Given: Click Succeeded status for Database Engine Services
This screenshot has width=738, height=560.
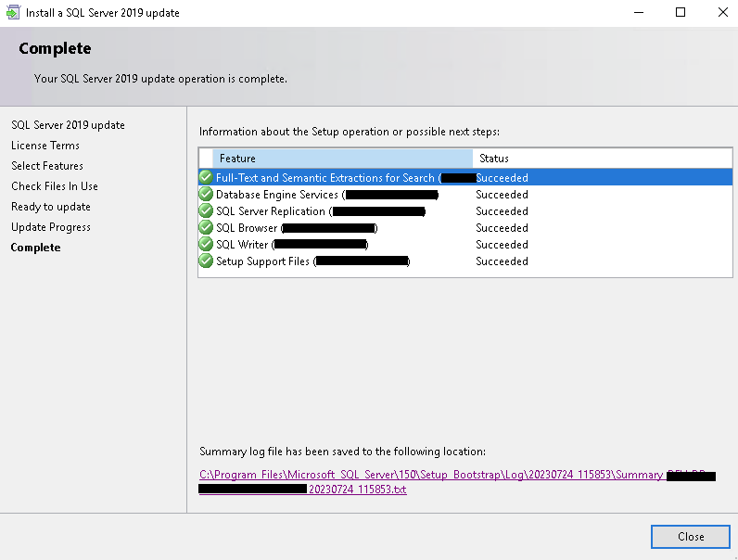Looking at the screenshot, I should pyautogui.click(x=502, y=195).
